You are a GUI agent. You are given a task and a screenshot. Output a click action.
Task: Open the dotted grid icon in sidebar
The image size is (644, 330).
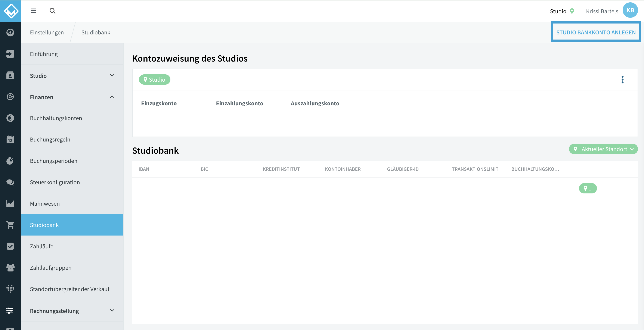(x=10, y=289)
